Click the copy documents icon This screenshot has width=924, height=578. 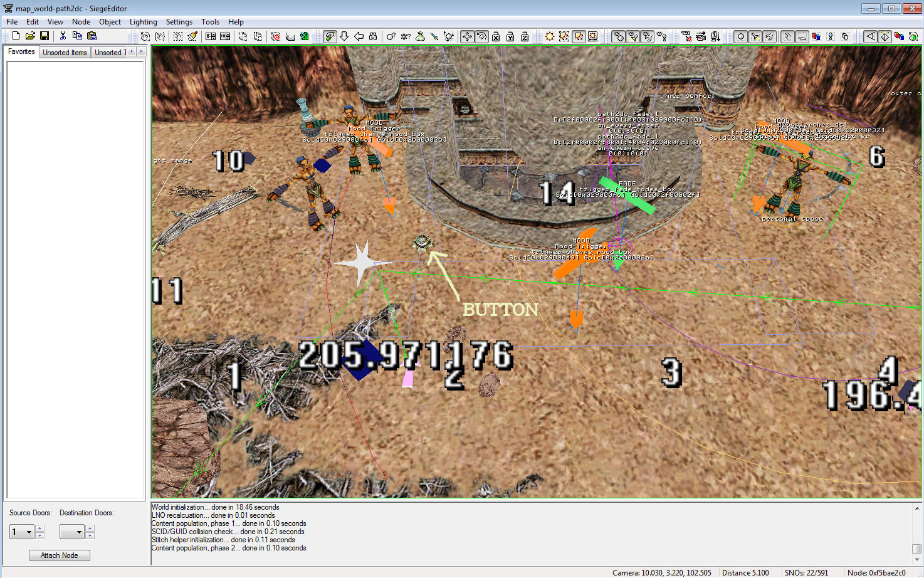point(77,36)
